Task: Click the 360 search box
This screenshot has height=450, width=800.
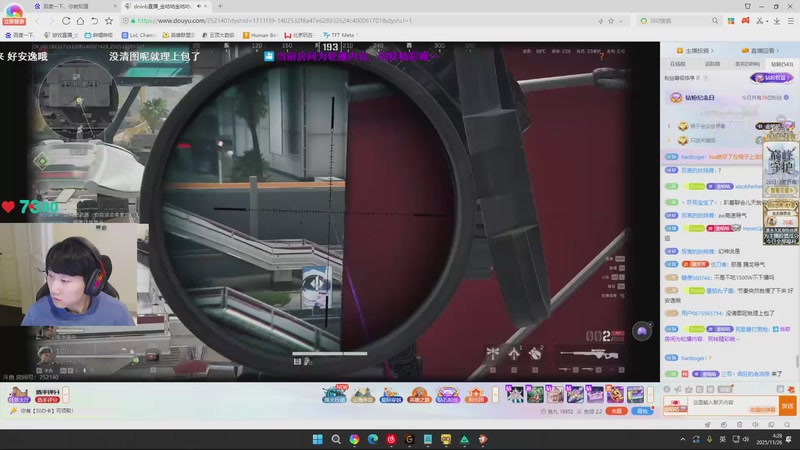Action: [679, 21]
